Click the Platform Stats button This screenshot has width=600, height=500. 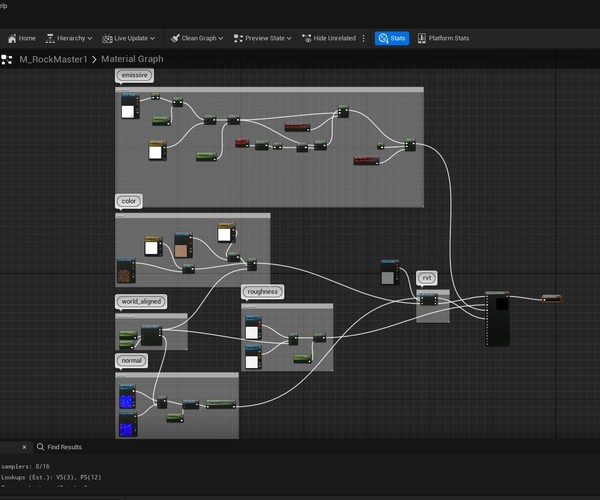[x=443, y=38]
